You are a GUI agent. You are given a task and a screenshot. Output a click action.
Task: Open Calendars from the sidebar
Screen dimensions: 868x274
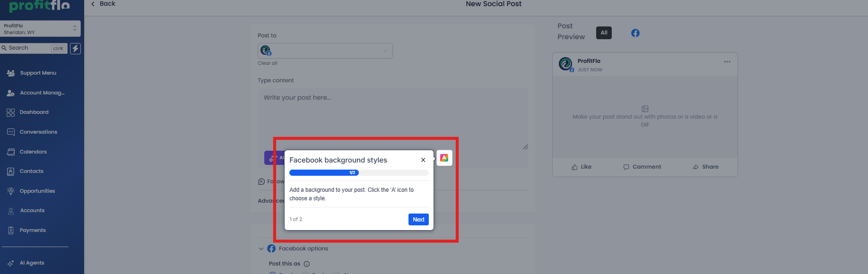(x=33, y=152)
